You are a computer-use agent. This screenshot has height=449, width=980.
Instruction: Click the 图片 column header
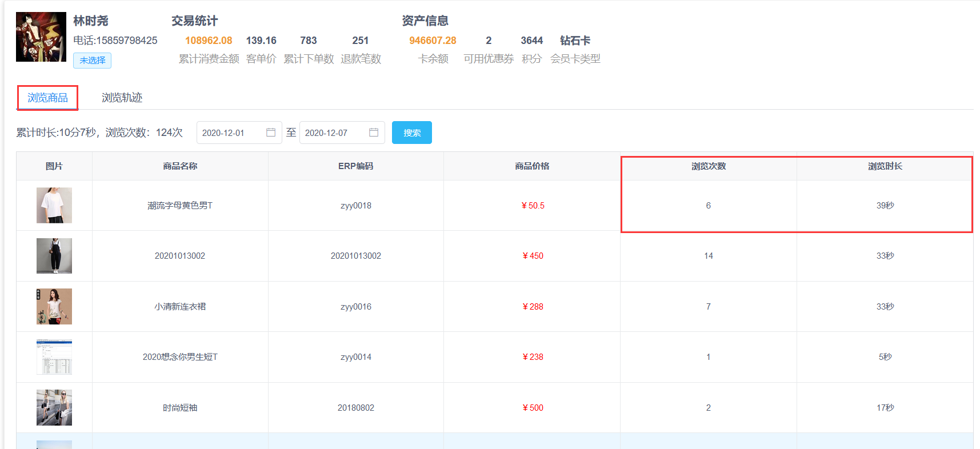pos(54,166)
